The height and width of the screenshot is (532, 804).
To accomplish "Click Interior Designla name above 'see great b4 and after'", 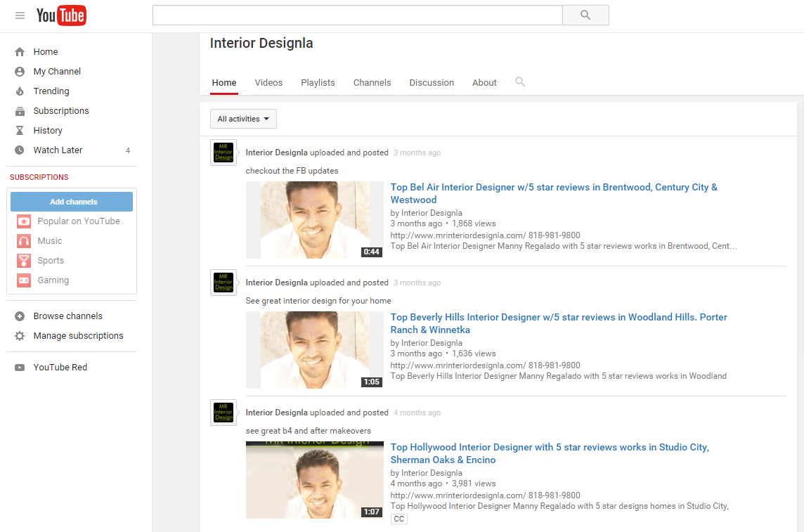I will (276, 413).
